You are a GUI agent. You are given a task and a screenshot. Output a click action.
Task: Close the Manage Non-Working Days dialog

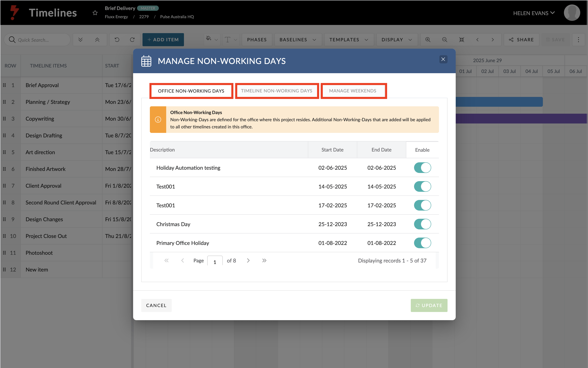pos(443,59)
